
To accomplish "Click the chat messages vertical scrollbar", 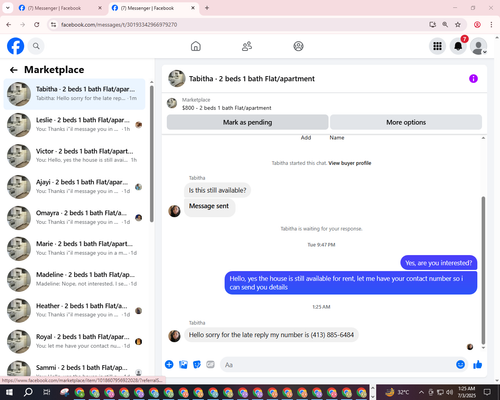I will tap(483, 270).
